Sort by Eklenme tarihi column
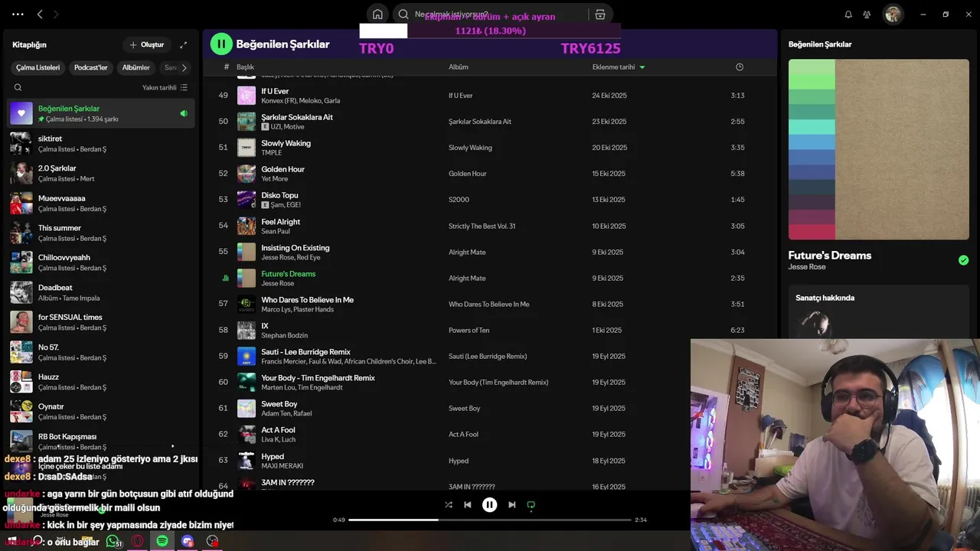Screen dimensions: 980x551 619,67
